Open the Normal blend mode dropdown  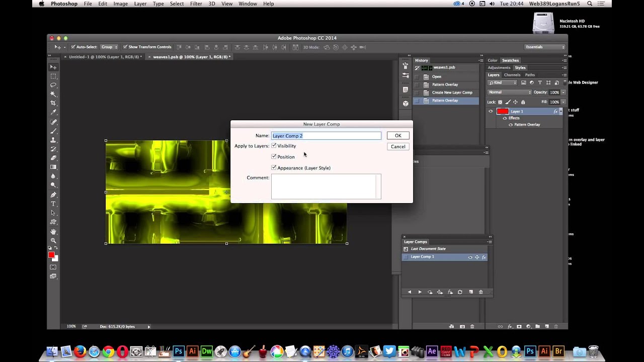509,93
